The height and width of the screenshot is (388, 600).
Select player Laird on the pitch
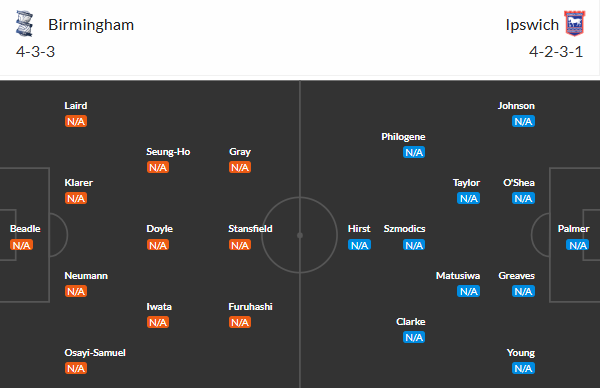[76, 106]
